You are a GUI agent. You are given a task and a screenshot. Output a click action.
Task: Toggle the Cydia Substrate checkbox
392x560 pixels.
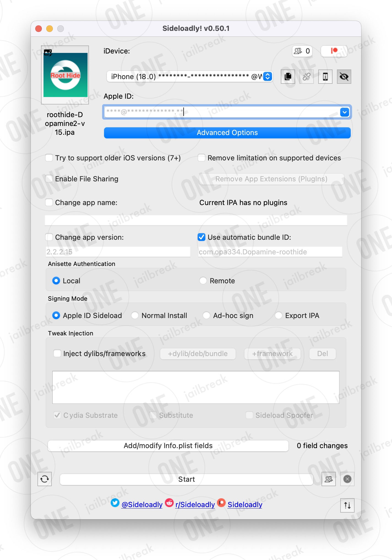click(x=57, y=415)
